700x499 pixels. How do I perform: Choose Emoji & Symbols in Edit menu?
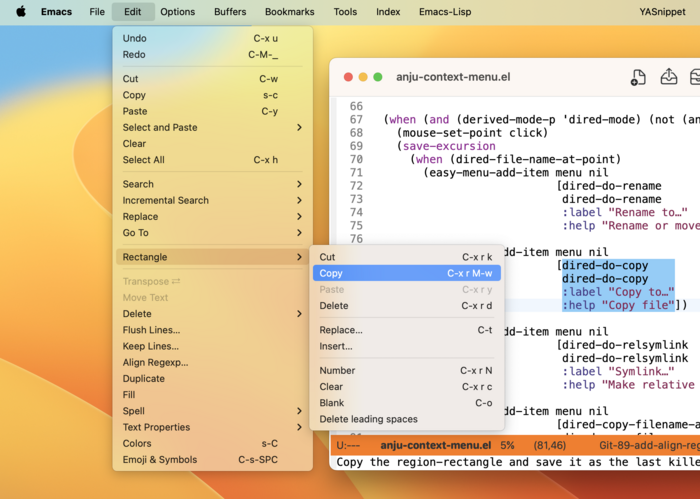pyautogui.click(x=212, y=460)
